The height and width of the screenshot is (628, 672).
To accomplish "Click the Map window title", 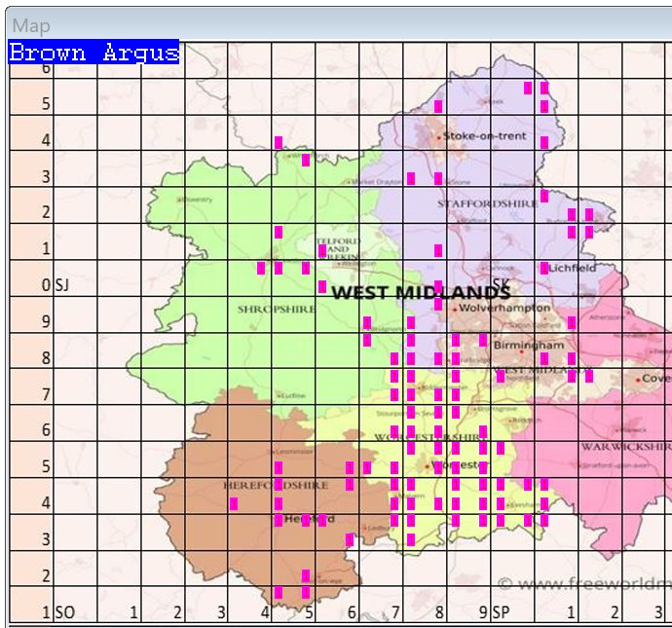I will (x=30, y=25).
